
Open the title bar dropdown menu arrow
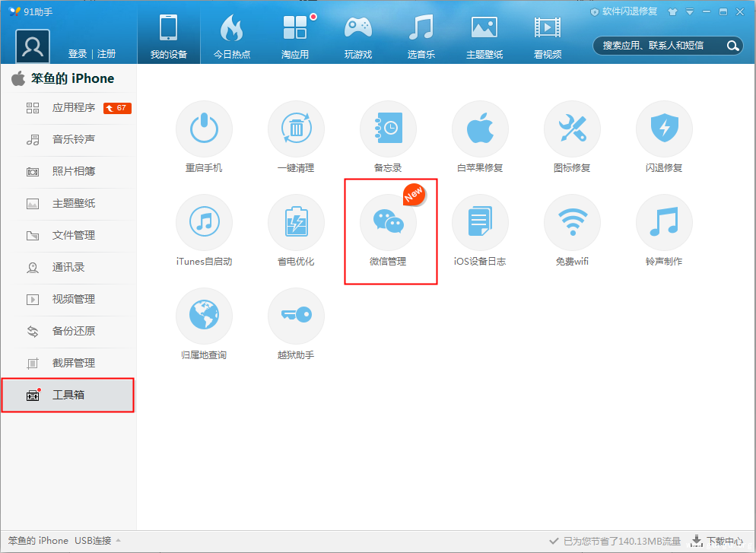click(x=690, y=12)
